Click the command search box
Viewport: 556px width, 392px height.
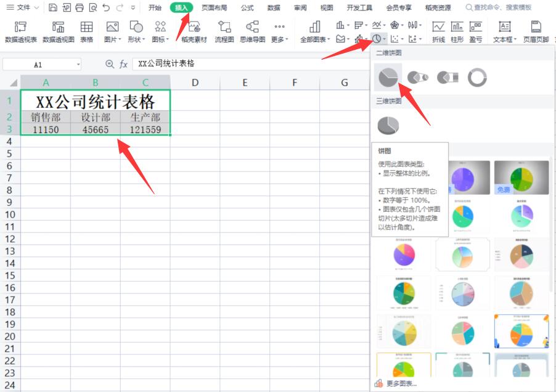(498, 7)
